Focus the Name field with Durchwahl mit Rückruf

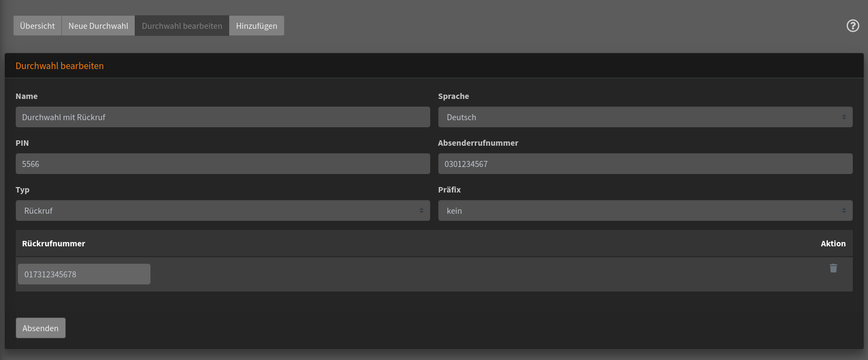223,117
